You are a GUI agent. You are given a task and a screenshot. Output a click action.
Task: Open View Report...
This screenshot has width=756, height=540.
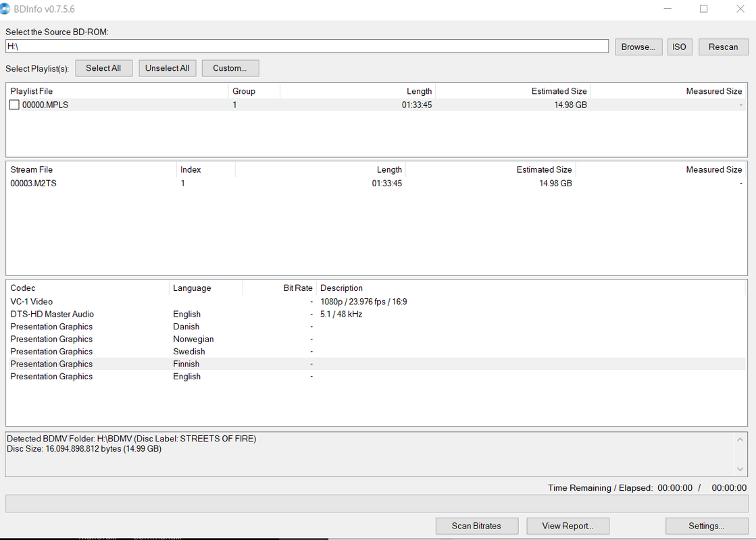pos(568,526)
